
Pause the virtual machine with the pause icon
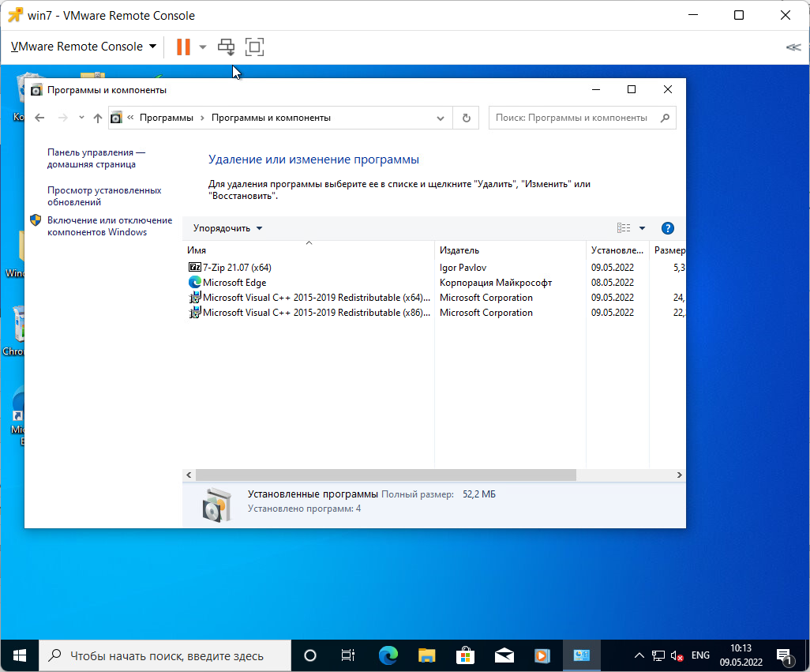(x=183, y=47)
